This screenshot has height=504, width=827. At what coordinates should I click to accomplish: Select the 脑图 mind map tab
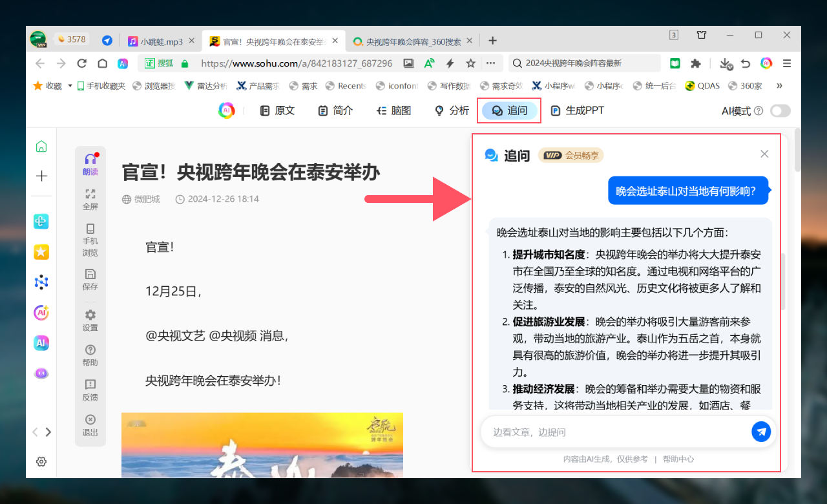point(393,110)
